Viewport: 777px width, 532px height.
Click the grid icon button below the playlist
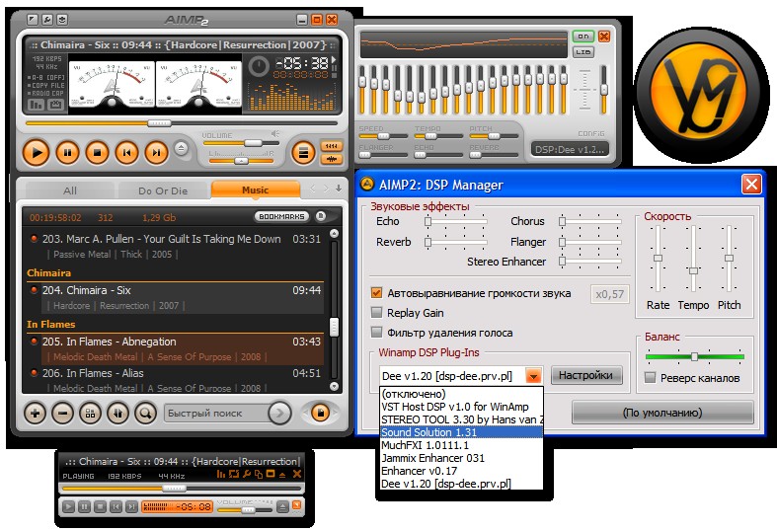pos(90,413)
